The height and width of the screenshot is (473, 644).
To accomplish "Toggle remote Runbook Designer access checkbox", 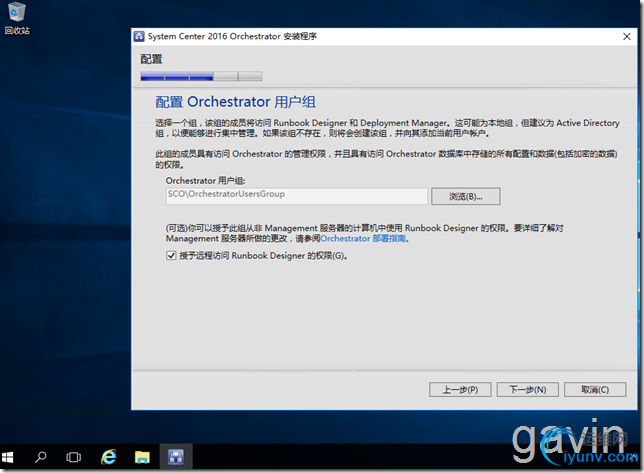I will pos(171,256).
